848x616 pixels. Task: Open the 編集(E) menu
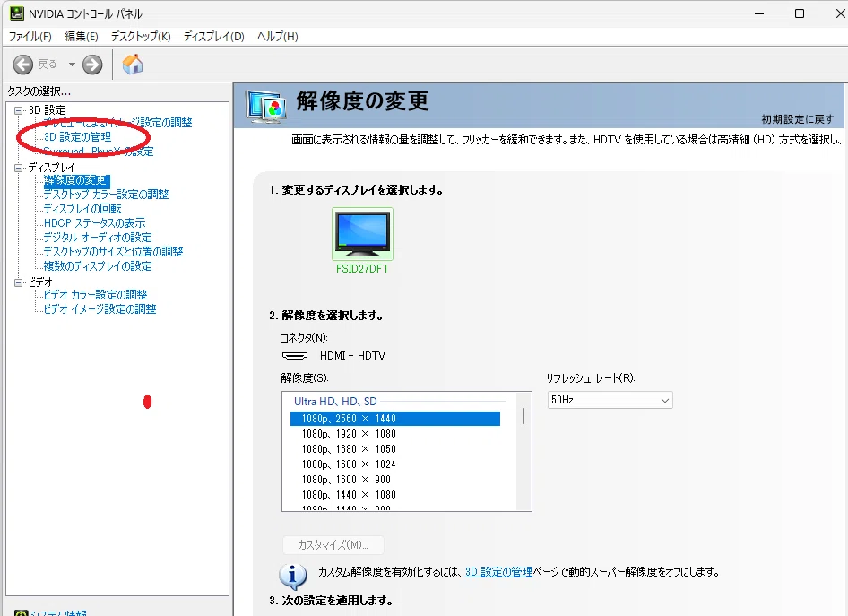pos(82,36)
